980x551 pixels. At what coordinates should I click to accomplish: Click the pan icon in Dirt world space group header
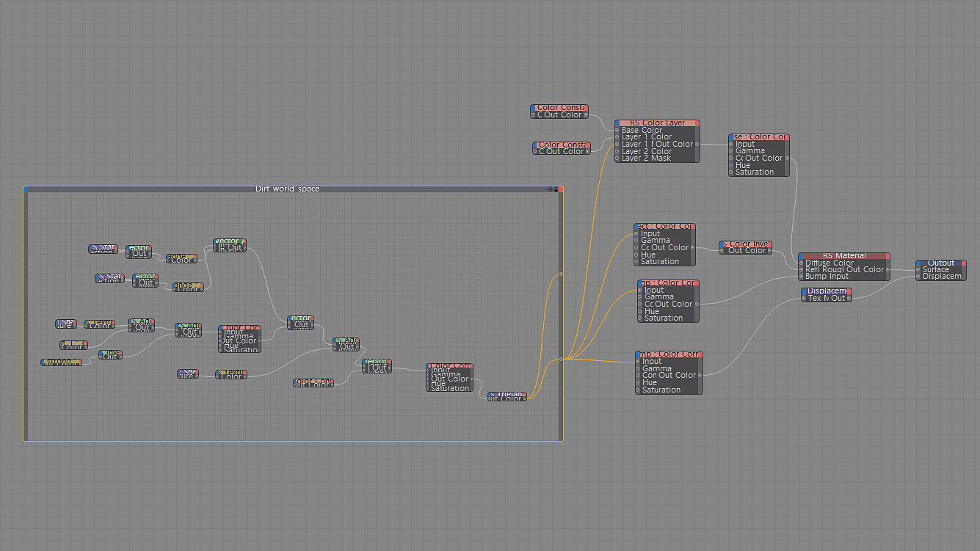point(550,189)
